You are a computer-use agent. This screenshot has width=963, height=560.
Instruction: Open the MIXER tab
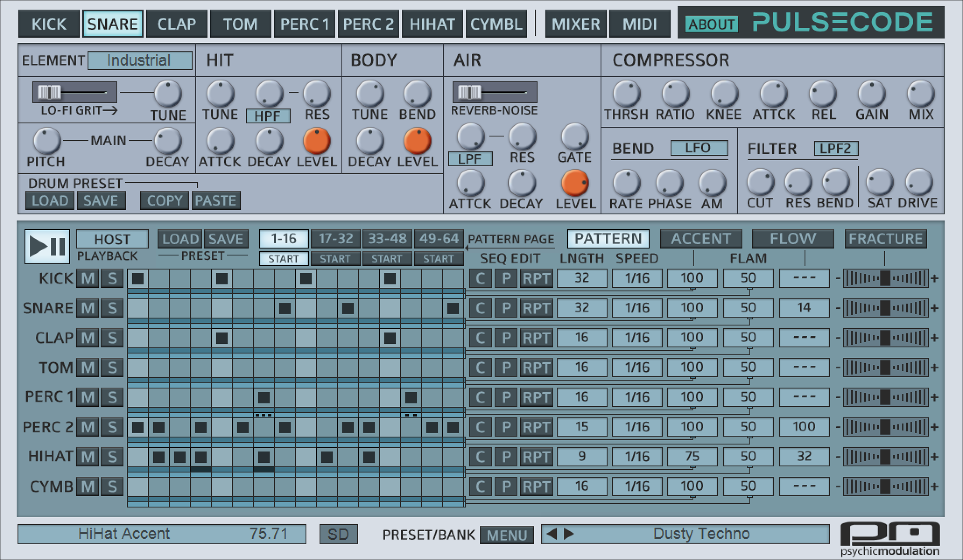576,24
